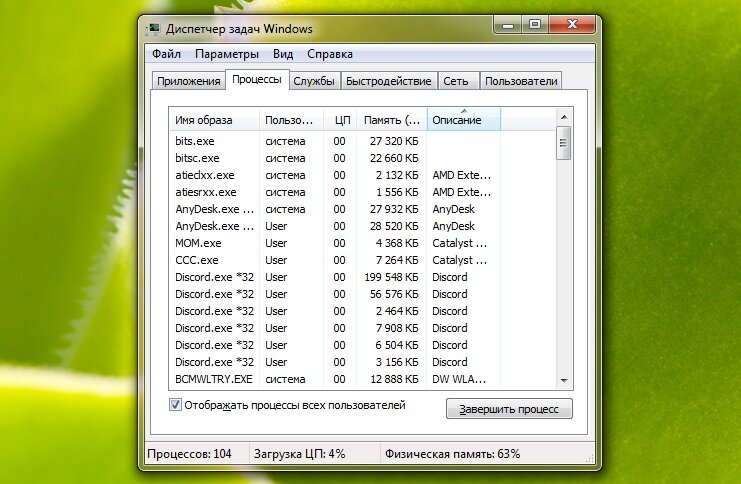Click 22 660 КБ memory value
This screenshot has width=741, height=484.
point(394,158)
